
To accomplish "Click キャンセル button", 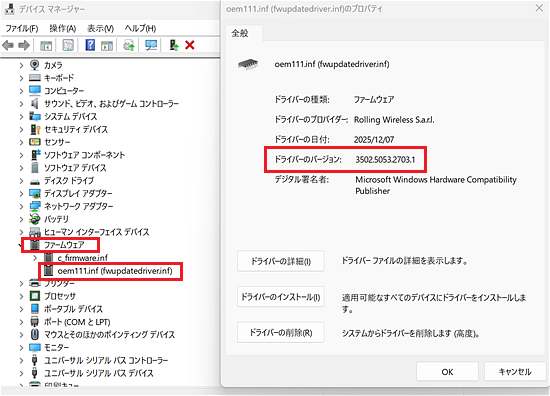I will pyautogui.click(x=515, y=372).
